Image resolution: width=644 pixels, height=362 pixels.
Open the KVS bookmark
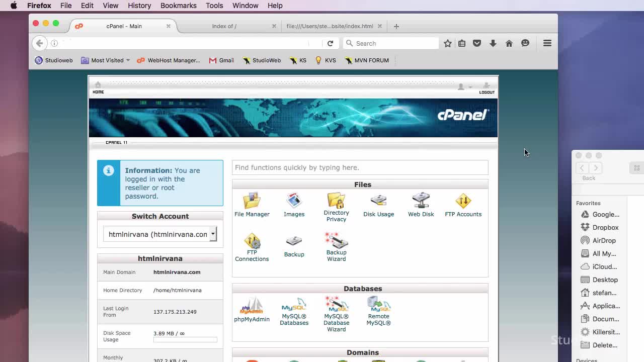325,60
